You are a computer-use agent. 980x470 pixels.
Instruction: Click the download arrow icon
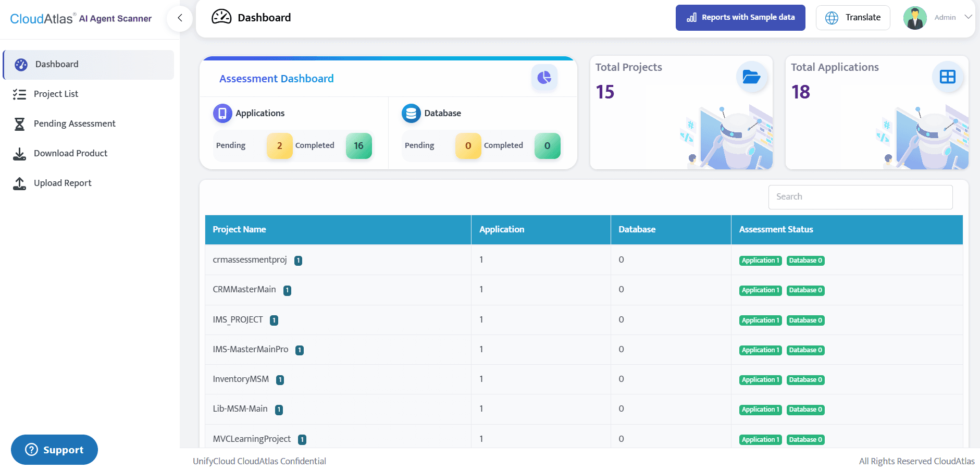point(19,154)
